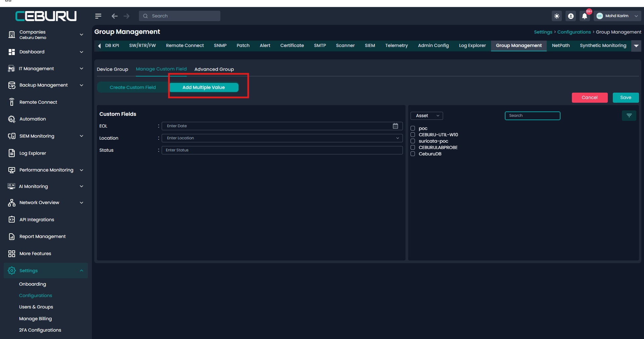Click the Dashboard grid icon
Screen dimensions: 644x339
click(x=12, y=52)
